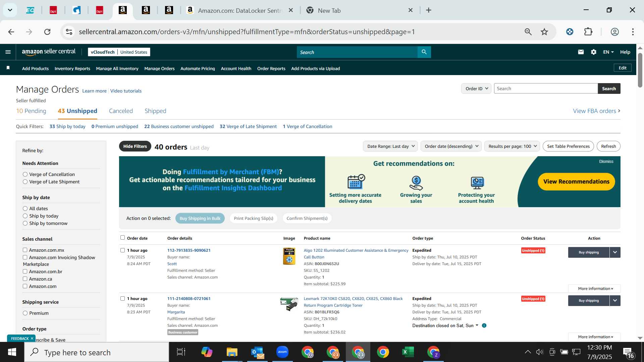
Task: Click the site information icon in address bar
Action: (x=69, y=32)
